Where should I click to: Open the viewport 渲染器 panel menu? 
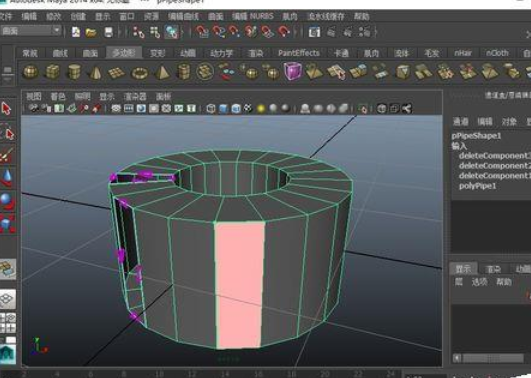point(135,97)
